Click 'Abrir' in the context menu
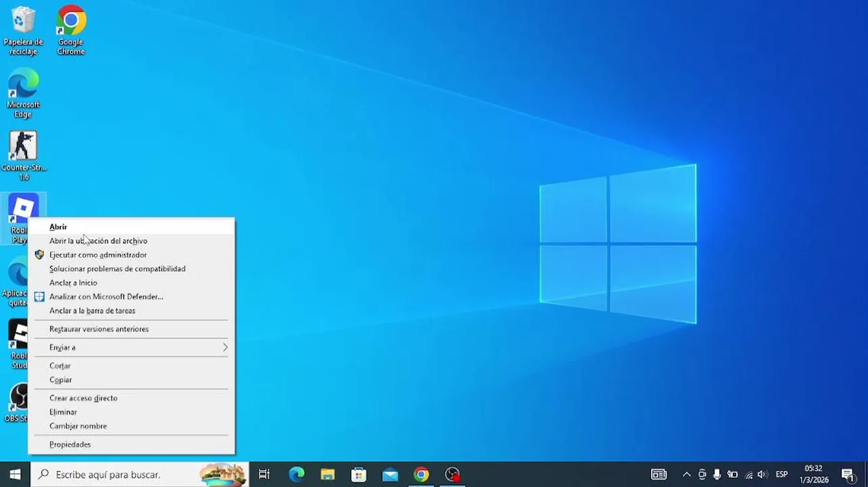The image size is (868, 487). [131, 227]
